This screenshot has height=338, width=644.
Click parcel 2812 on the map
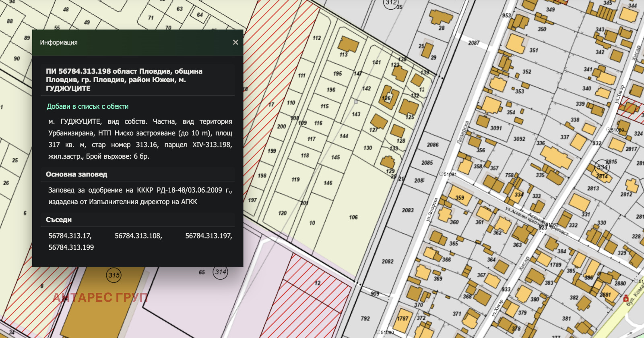click(626, 194)
